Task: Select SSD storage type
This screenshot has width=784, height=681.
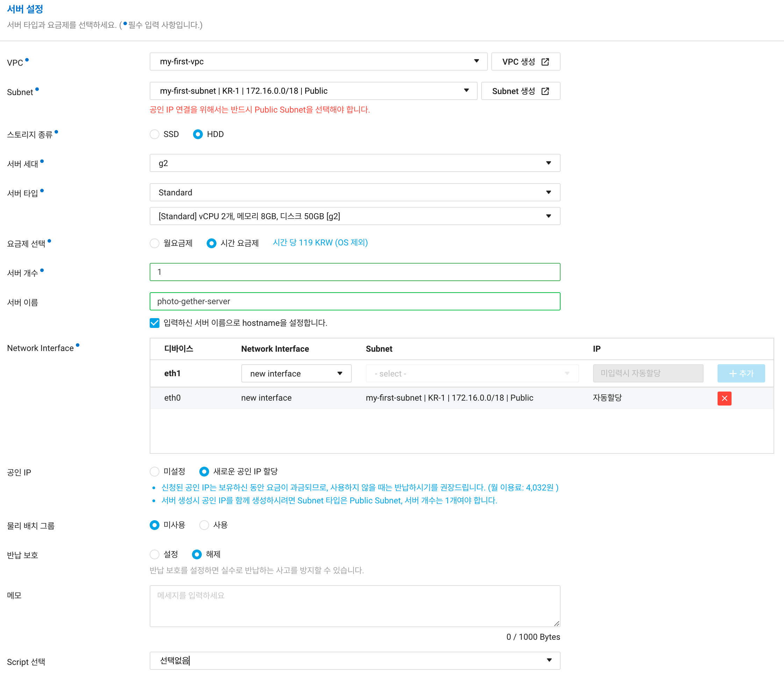Action: [154, 134]
